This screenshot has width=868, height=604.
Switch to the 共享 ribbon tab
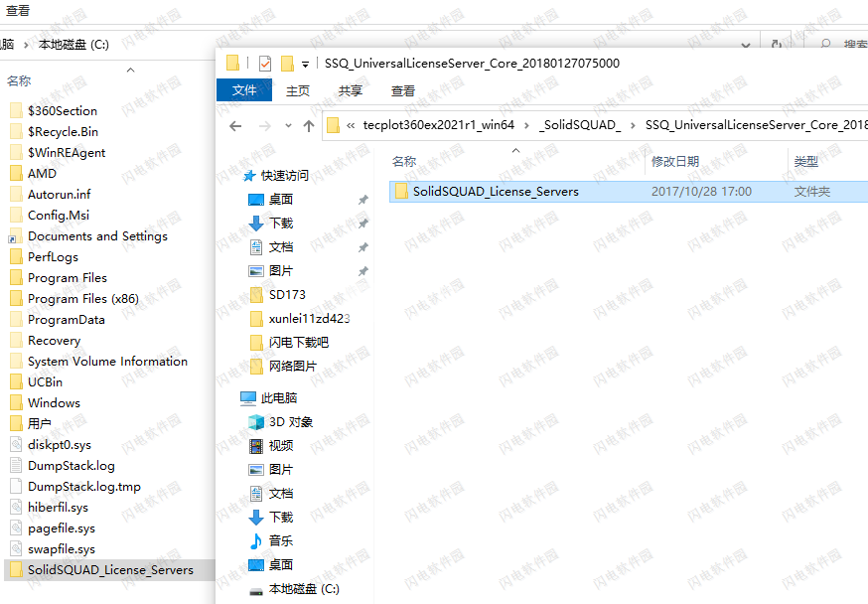tap(350, 90)
